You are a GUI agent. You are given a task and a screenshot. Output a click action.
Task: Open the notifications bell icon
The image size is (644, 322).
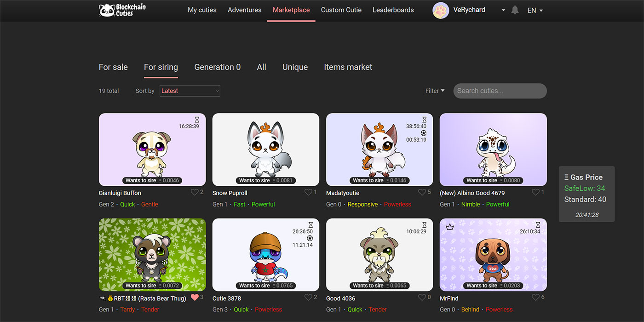click(515, 9)
